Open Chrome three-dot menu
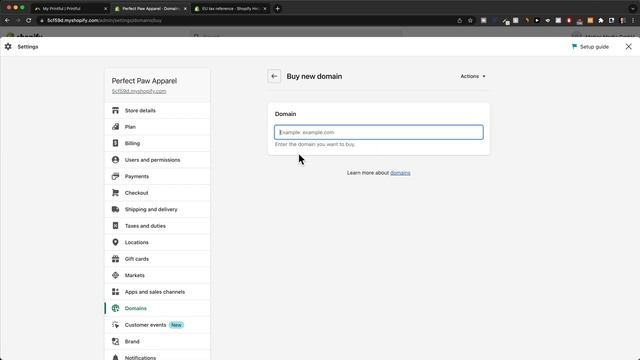 coord(633,20)
